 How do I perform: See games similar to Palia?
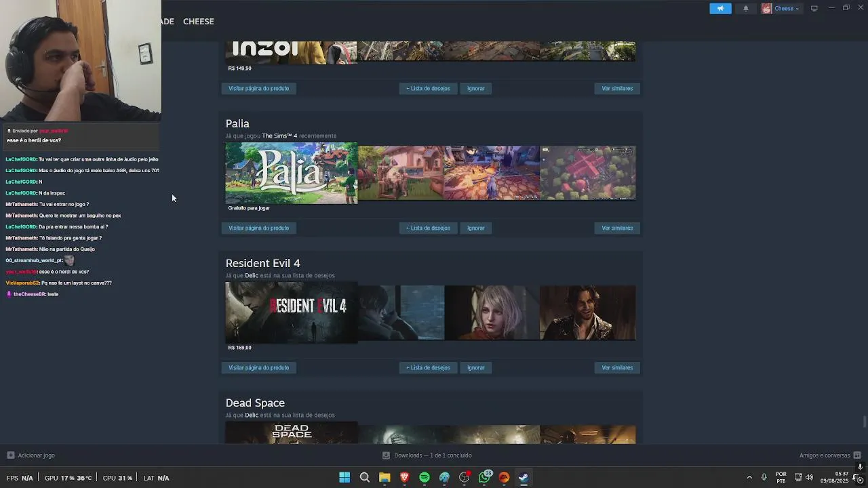(x=617, y=228)
